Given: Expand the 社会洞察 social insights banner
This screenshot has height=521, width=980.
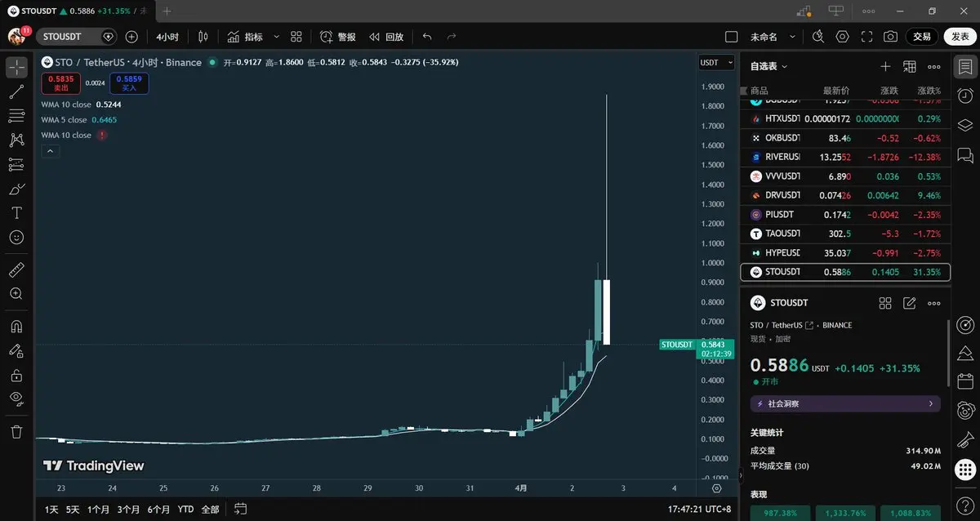Looking at the screenshot, I should 845,403.
